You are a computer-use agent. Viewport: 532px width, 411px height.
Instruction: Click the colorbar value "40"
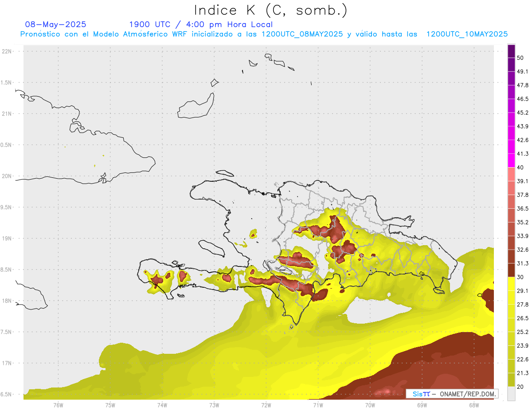tap(520, 168)
